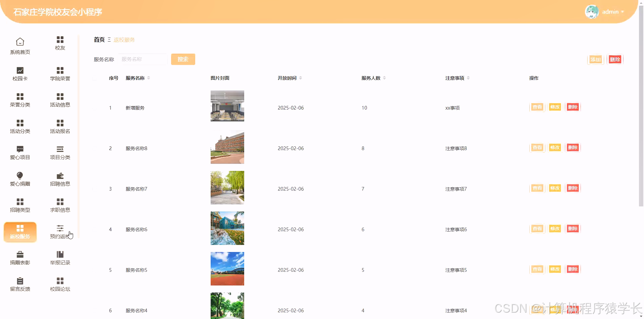Click the 搜索 button
Screen dimensions: 644x319
click(x=183, y=59)
